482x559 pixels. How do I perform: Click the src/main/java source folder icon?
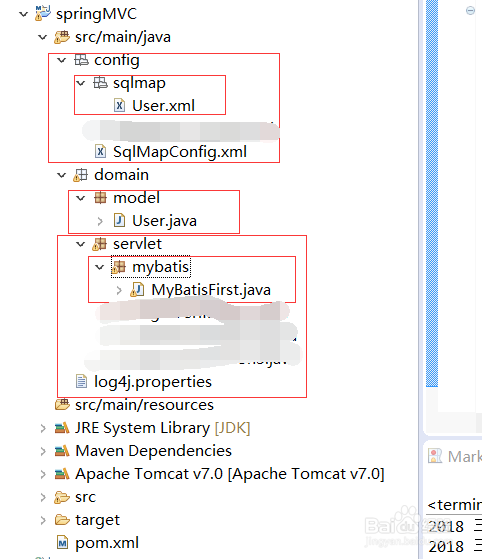click(62, 37)
